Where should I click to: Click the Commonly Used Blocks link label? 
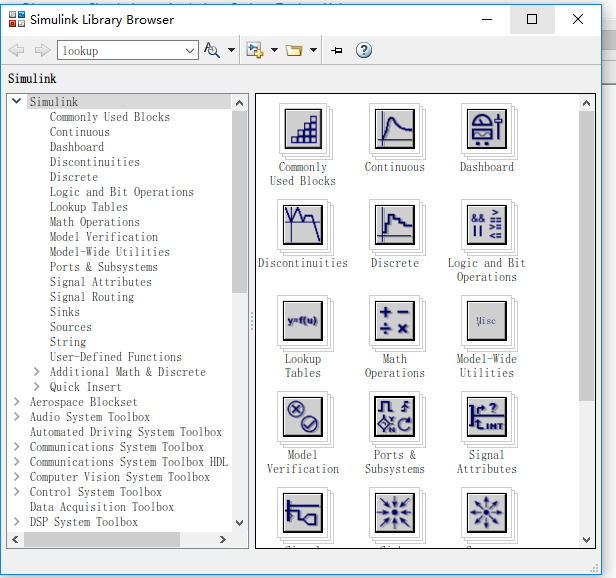[x=302, y=174]
